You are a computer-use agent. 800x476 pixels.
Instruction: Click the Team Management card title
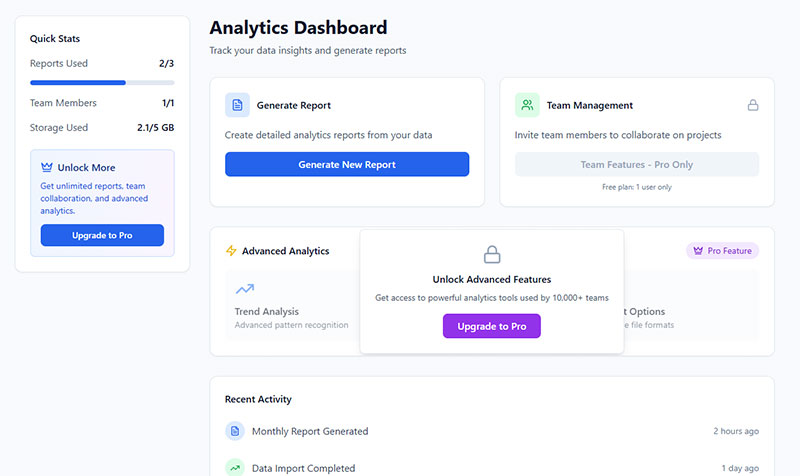coord(590,106)
